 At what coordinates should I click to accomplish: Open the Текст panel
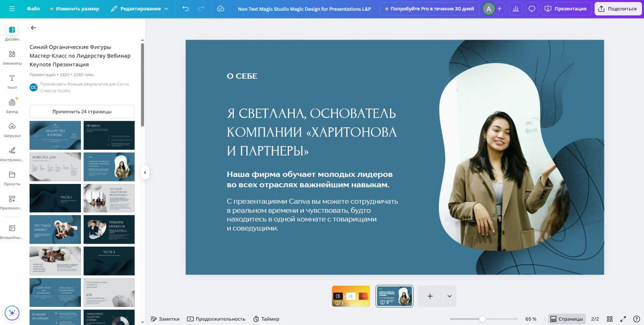pos(12,82)
